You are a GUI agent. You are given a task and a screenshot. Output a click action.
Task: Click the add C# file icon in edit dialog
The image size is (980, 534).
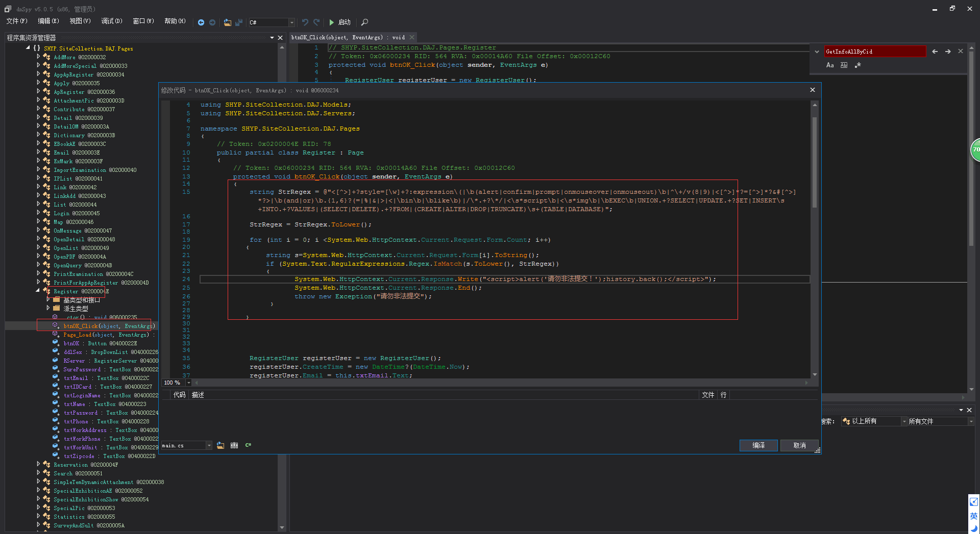point(248,445)
